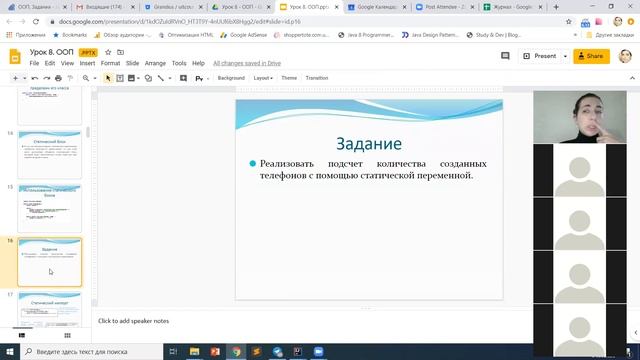
Task: Insert a text box
Action: pyautogui.click(x=120, y=78)
